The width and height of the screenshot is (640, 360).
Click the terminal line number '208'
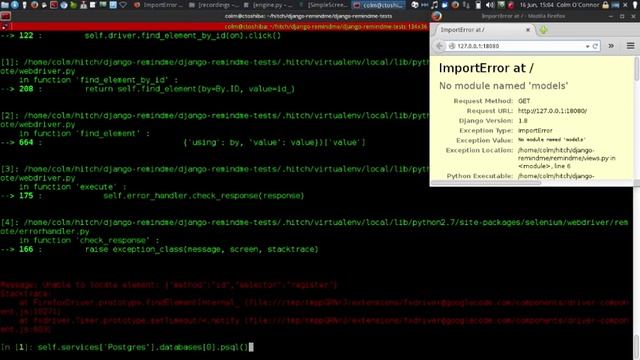click(26, 89)
